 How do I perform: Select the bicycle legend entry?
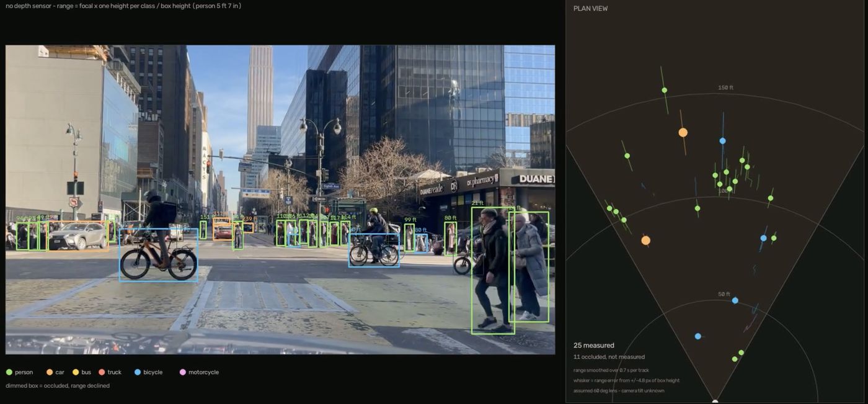[148, 372]
